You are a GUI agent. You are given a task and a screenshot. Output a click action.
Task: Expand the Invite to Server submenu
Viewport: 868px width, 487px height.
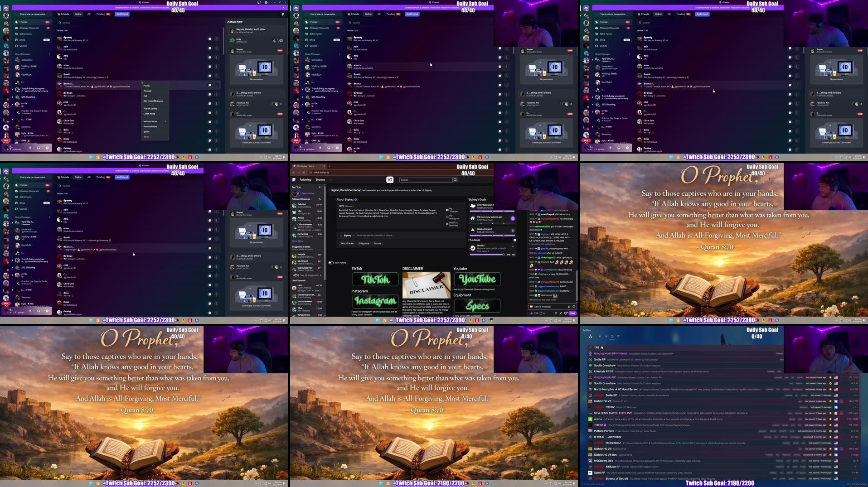coord(151,121)
